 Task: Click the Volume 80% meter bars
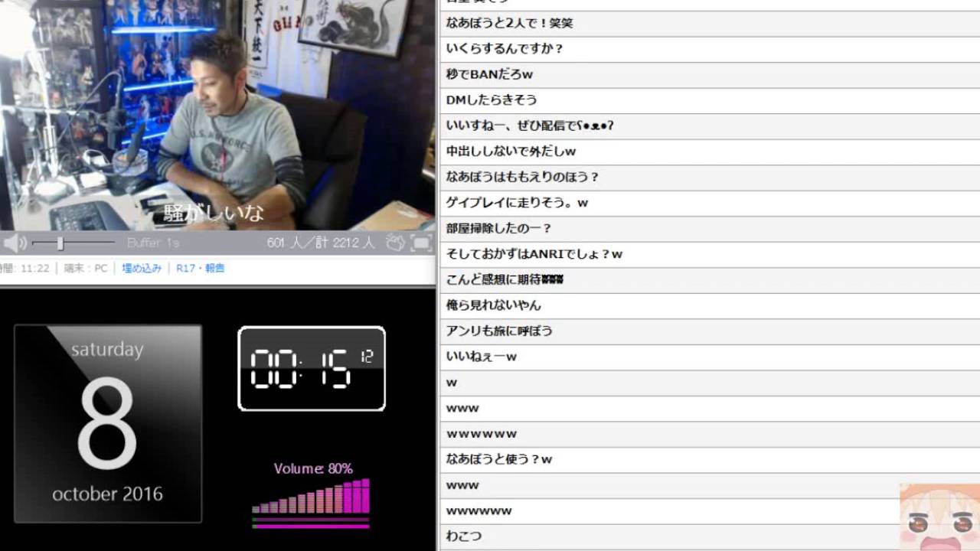(311, 499)
